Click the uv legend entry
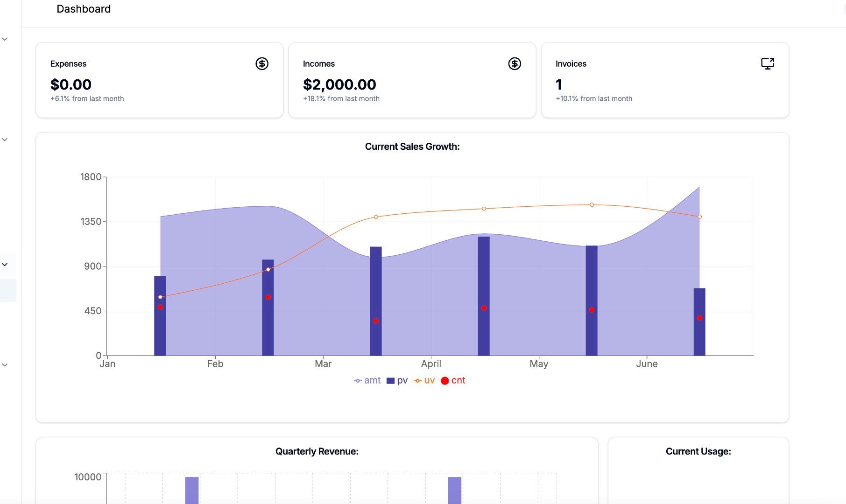Screen dimensions: 846x504 pos(424,380)
